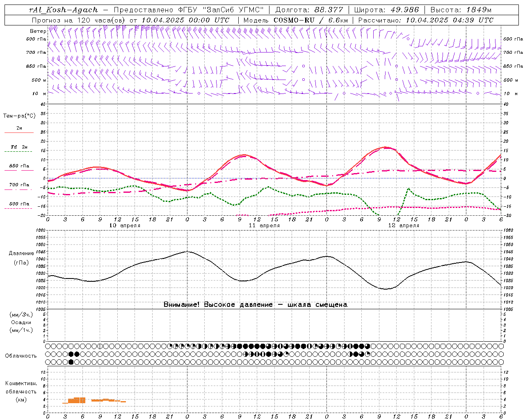This screenshot has height=420, width=525.
Task: Click the 'Ветер' wind panel label
Action: coord(38,31)
